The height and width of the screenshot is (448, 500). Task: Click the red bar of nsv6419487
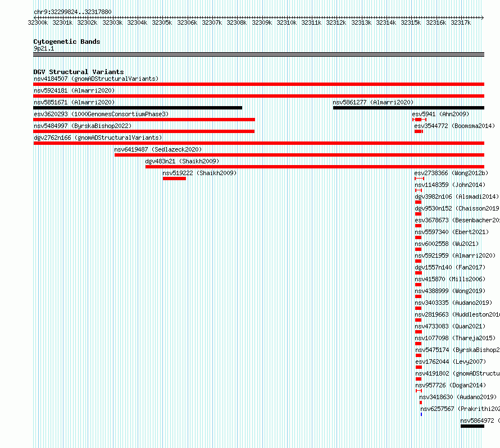(x=299, y=155)
